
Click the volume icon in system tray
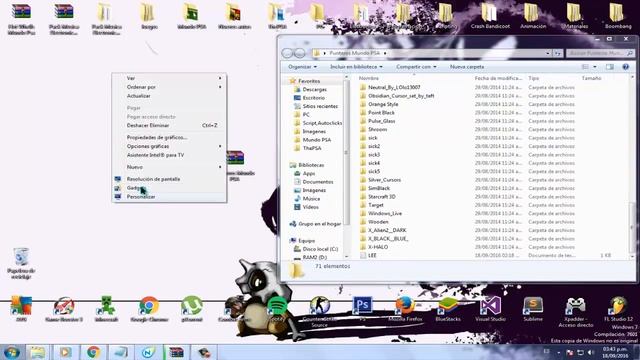tap(591, 352)
